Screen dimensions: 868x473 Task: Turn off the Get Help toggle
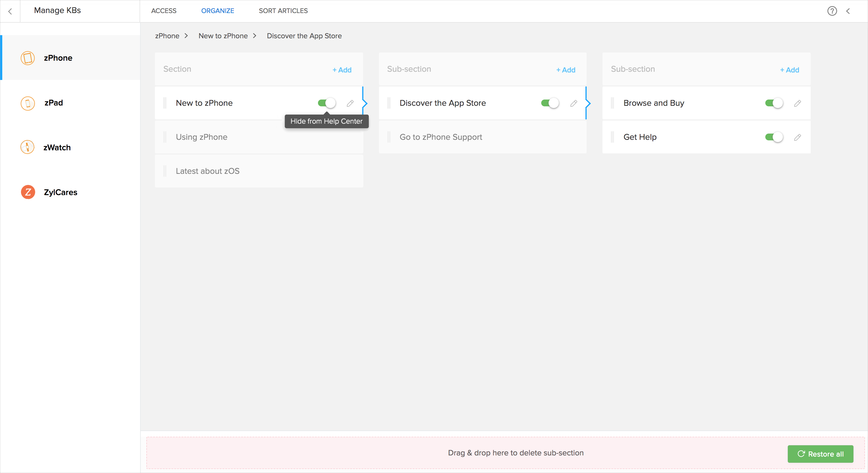point(774,137)
